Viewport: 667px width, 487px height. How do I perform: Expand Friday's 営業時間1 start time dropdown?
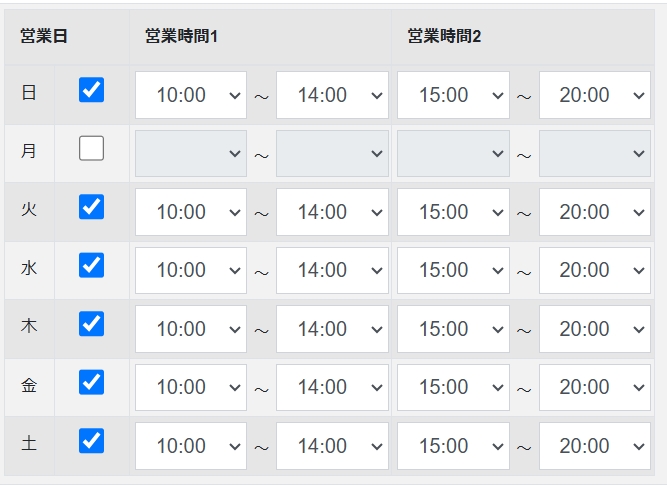point(191,387)
